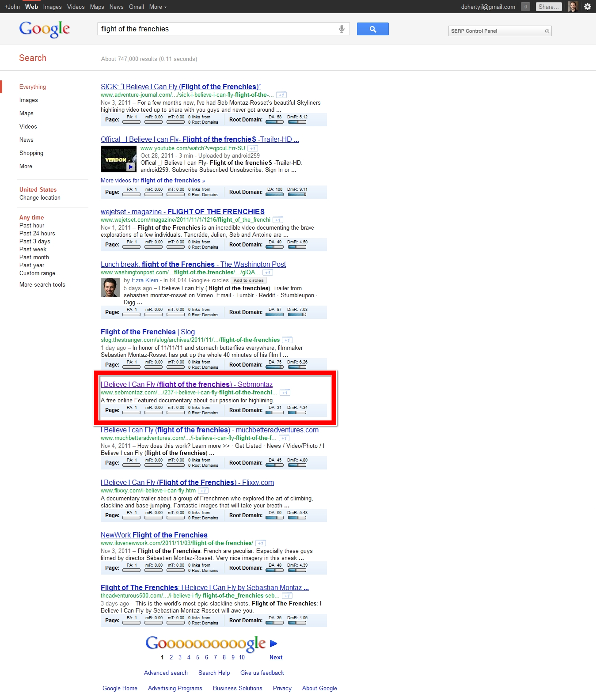Click the blue search magnifier button
The height and width of the screenshot is (700, 596).
[372, 29]
